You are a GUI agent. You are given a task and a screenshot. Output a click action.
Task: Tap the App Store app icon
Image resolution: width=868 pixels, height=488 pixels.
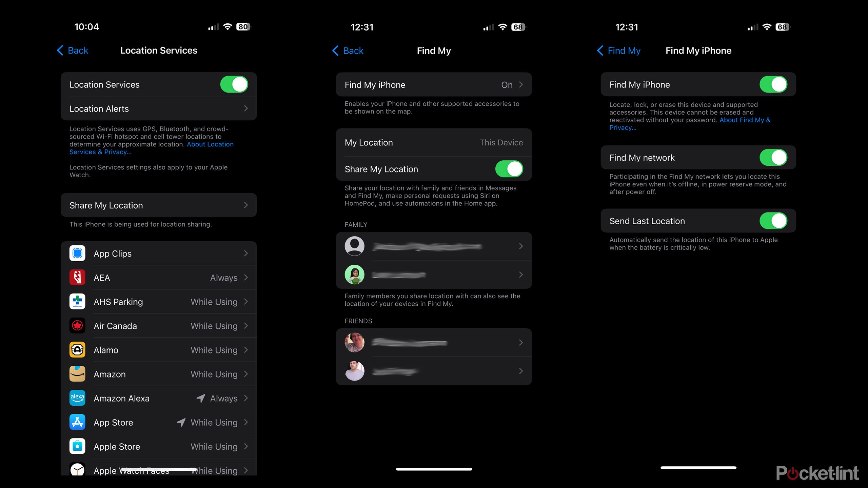tap(77, 423)
